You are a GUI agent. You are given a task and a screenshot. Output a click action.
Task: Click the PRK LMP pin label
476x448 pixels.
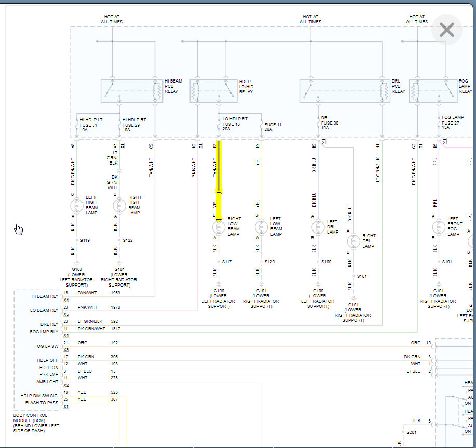point(49,374)
